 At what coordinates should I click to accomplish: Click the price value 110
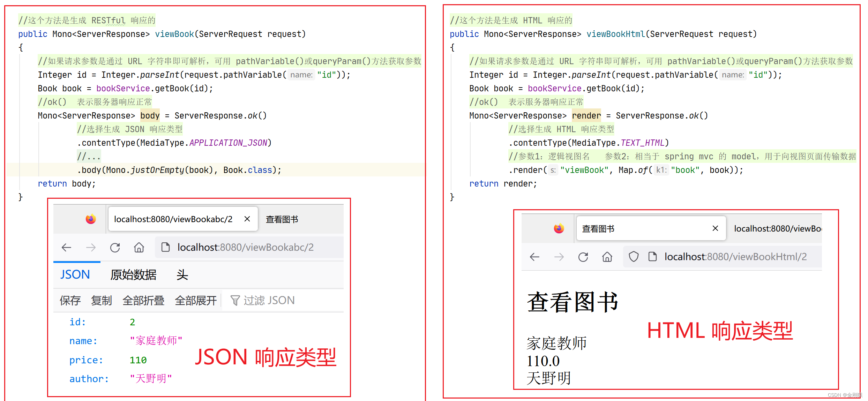[x=138, y=360]
